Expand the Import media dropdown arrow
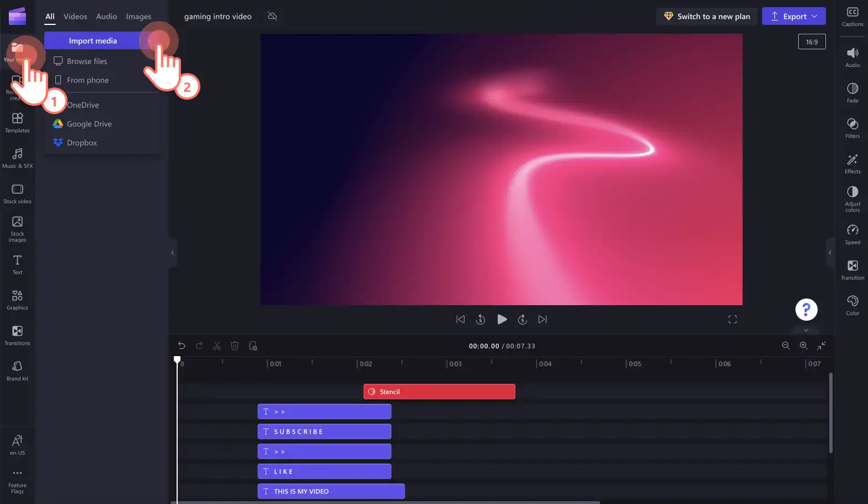 click(x=151, y=40)
